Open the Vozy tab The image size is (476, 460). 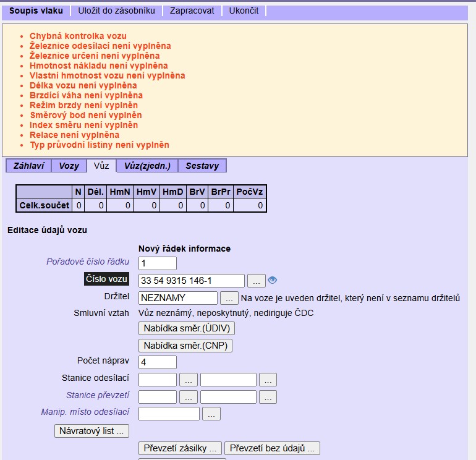(x=69, y=166)
